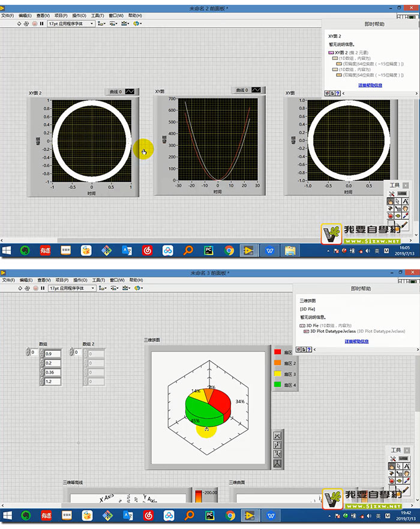Click third 3D view button beside pie chart

coord(278,454)
